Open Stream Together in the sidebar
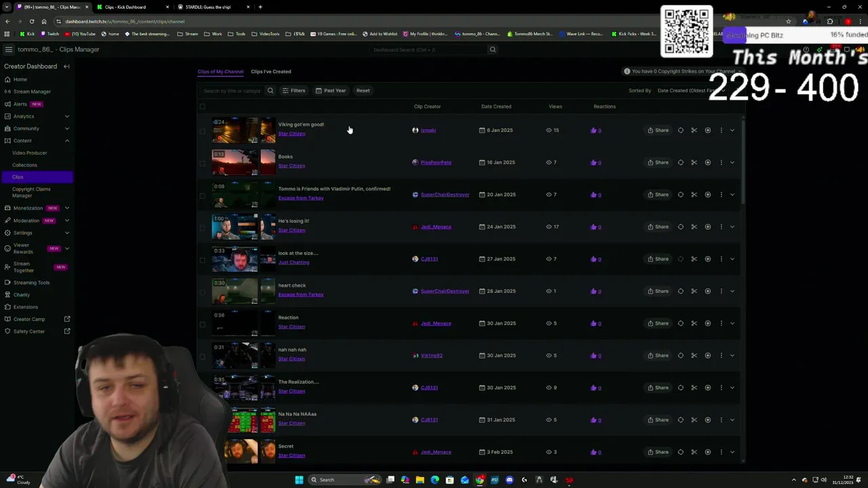868x488 pixels. point(23,267)
